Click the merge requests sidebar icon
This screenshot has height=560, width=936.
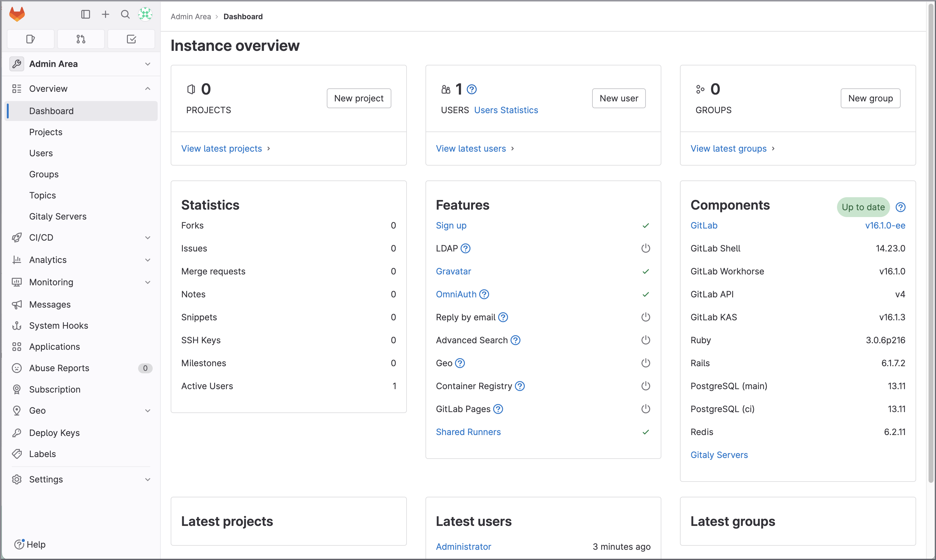point(81,39)
